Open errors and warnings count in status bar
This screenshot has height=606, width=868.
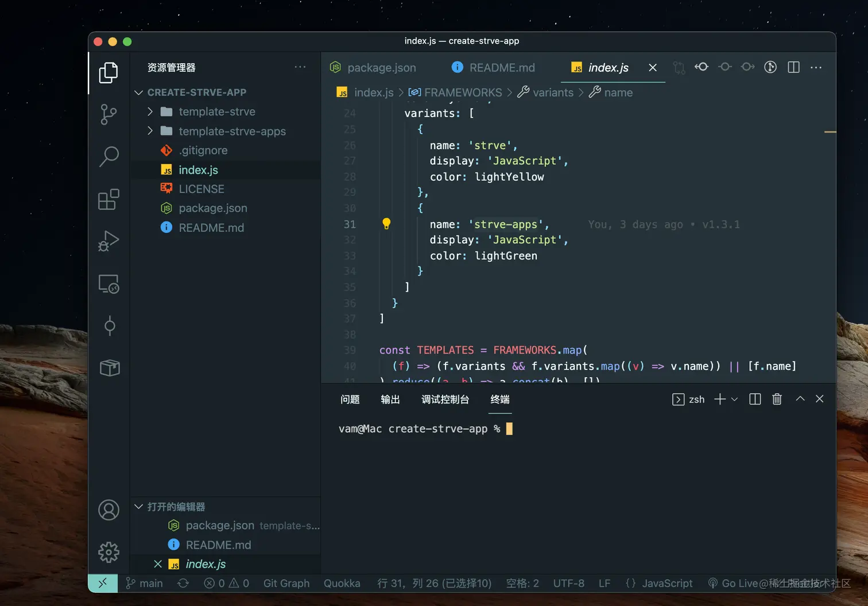(x=227, y=583)
